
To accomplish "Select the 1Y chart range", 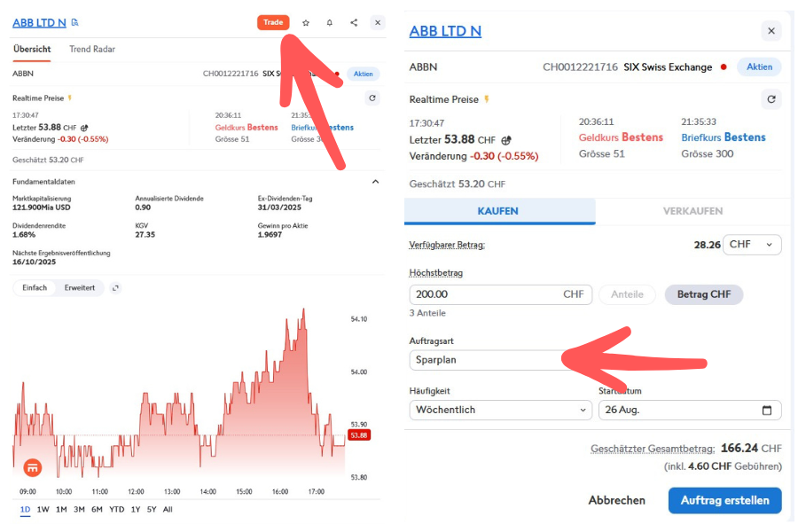I will point(136,509).
